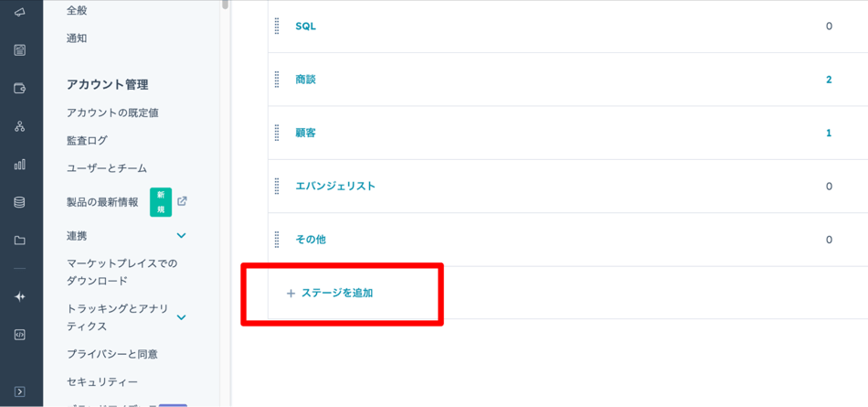This screenshot has width=868, height=407.
Task: Click the drag handle next to エバンジェリスト
Action: coord(277,187)
